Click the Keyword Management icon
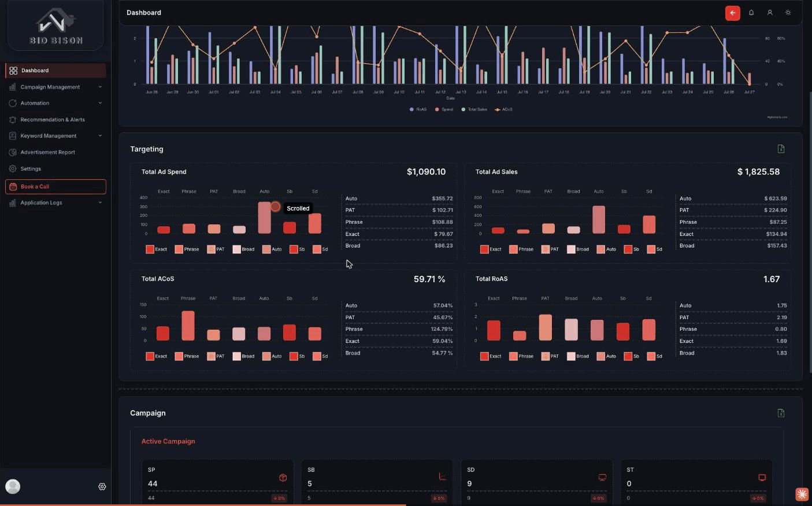 pyautogui.click(x=13, y=136)
